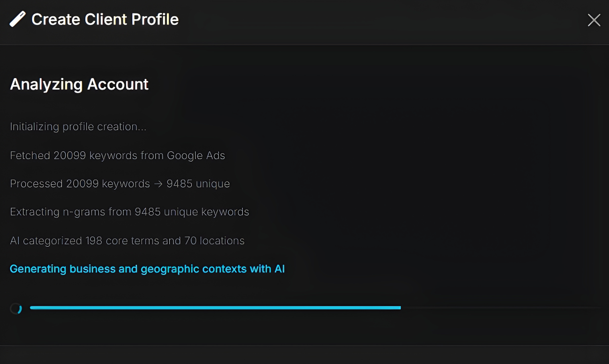Click the blue "Generating business and geographic contexts" step
Viewport: 609px width, 364px height.
coord(147,269)
